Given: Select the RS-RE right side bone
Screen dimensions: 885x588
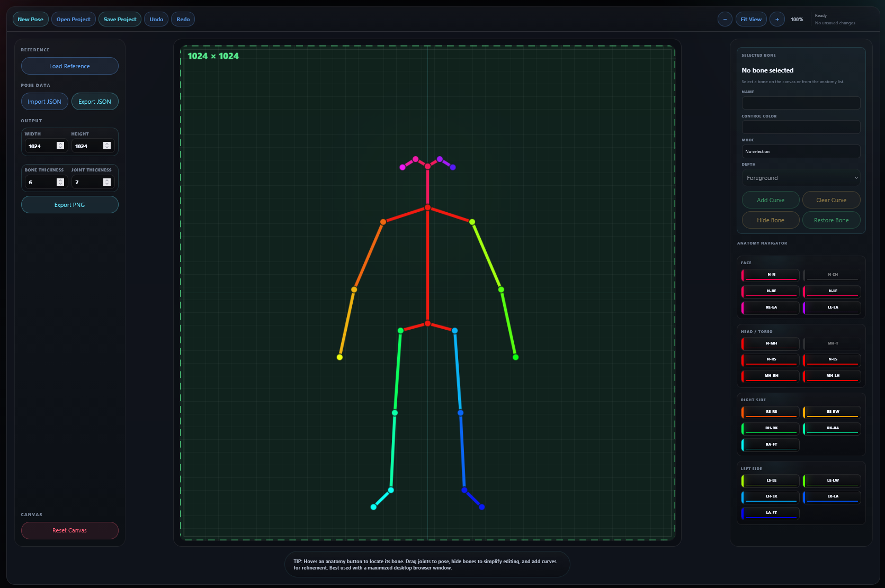Looking at the screenshot, I should (771, 412).
